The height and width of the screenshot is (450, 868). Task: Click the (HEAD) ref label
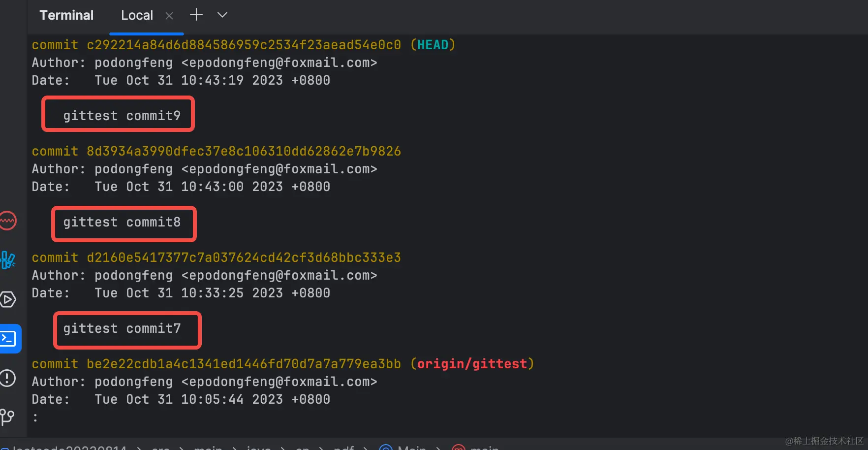(433, 45)
